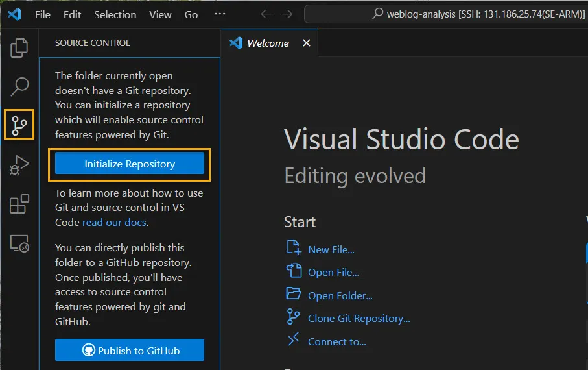Viewport: 588px width, 370px height.
Task: Click the VS Code logo in title bar
Action: coord(14,14)
